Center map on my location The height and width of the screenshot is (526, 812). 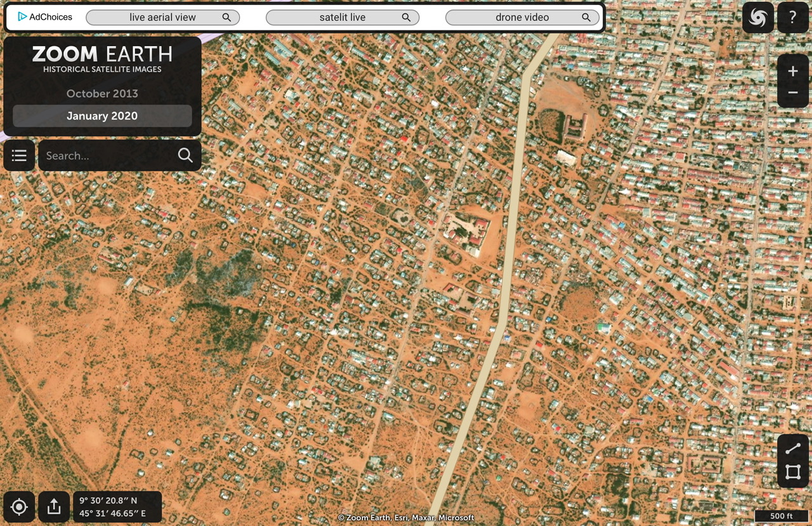(19, 507)
